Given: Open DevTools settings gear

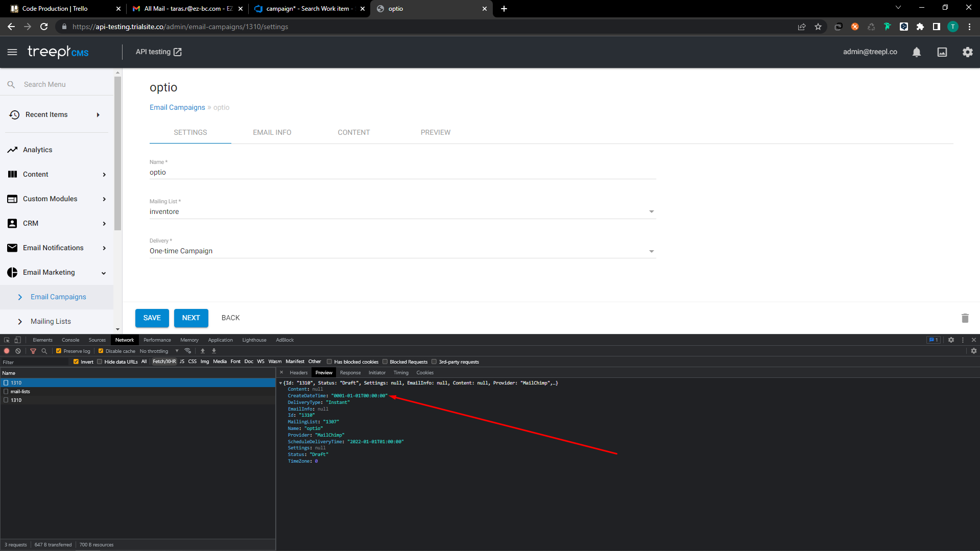Looking at the screenshot, I should coord(951,340).
